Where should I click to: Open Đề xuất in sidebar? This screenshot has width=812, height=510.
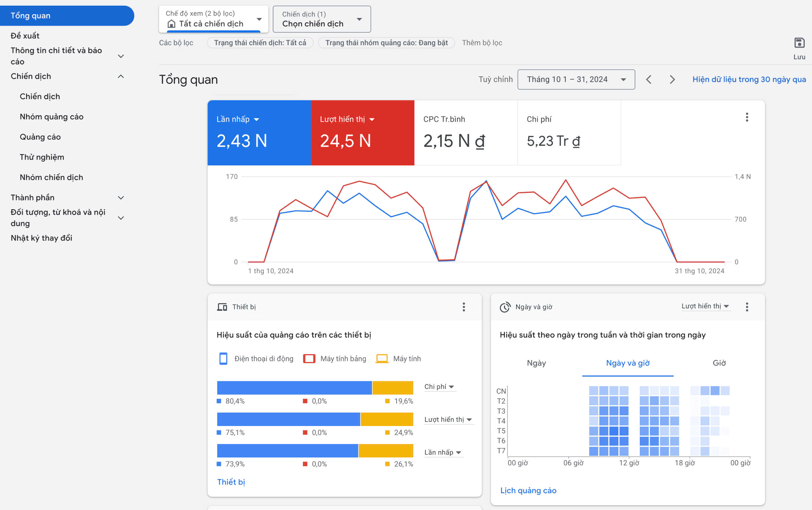(25, 36)
